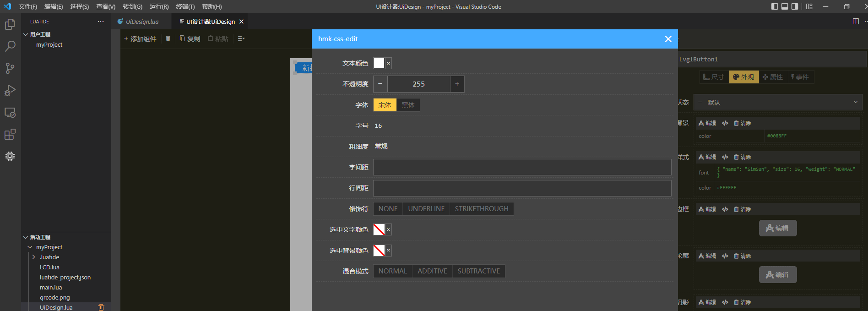Click 清除 in background color section header
Image resolution: width=868 pixels, height=311 pixels.
[742, 123]
